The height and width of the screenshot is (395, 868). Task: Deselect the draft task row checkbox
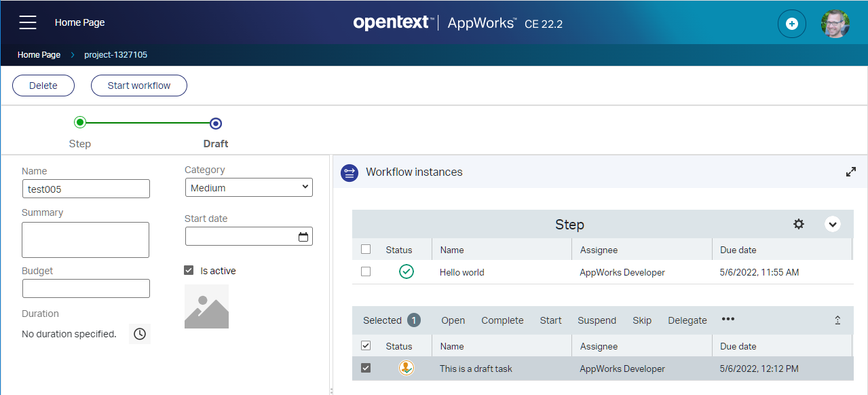[366, 368]
